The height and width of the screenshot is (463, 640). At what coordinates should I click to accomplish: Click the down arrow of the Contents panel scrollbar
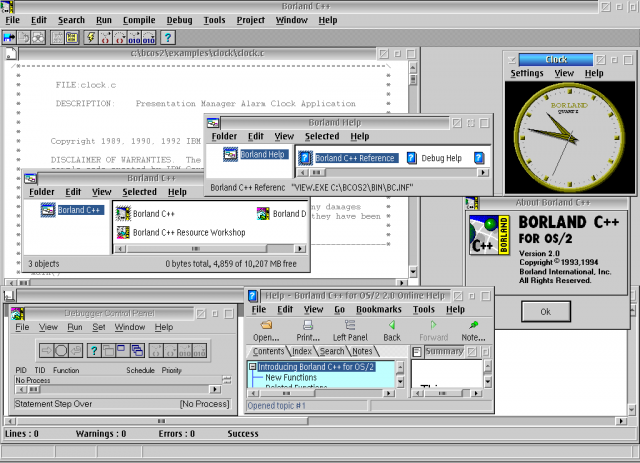tap(400, 382)
